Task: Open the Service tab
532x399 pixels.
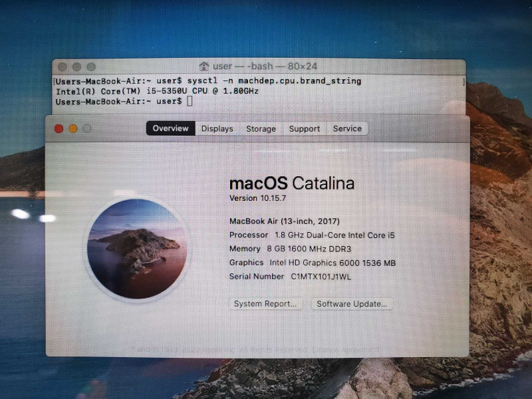Action: pyautogui.click(x=347, y=128)
